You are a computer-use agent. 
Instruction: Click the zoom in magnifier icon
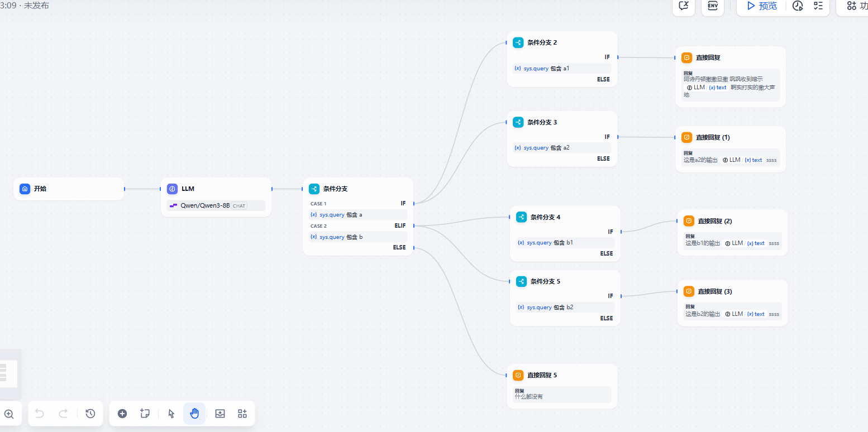9,414
